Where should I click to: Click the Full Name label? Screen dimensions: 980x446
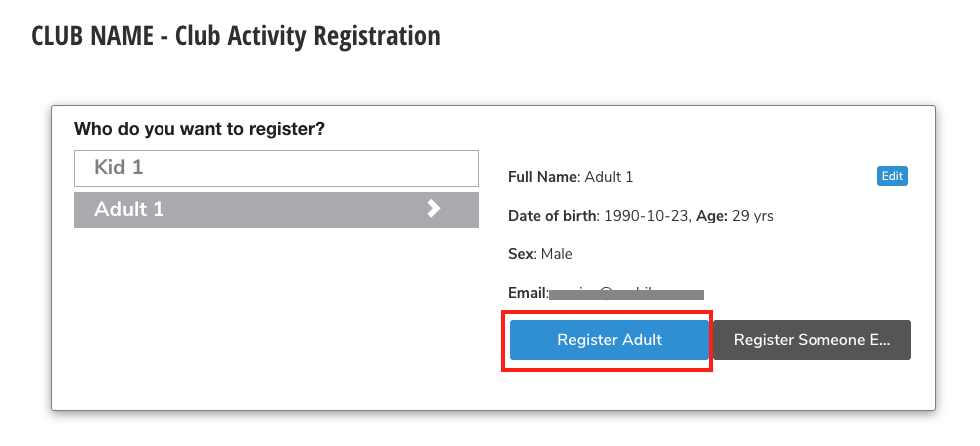click(x=543, y=177)
